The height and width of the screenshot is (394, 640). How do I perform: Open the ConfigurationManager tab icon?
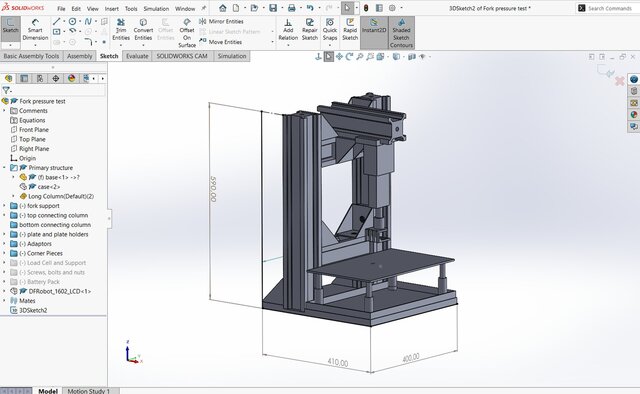[x=40, y=78]
